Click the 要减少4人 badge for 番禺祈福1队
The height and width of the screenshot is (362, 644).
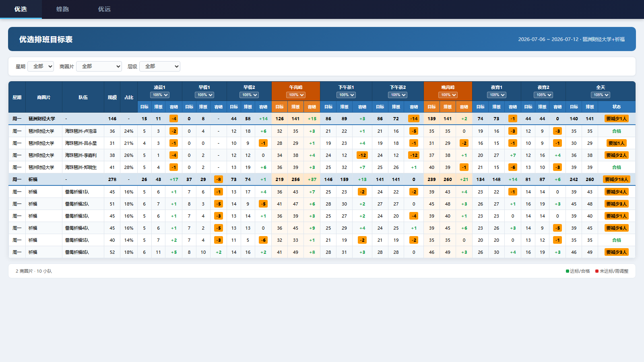click(x=617, y=192)
